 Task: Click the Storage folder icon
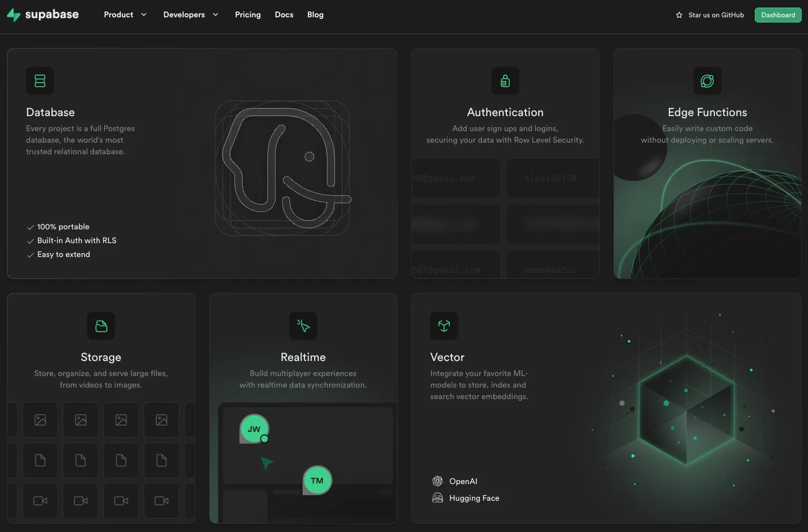[101, 326]
